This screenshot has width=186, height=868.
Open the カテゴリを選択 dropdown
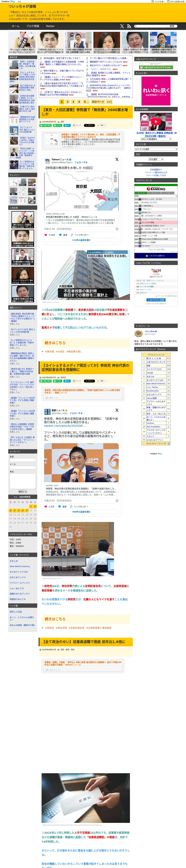click(x=156, y=149)
